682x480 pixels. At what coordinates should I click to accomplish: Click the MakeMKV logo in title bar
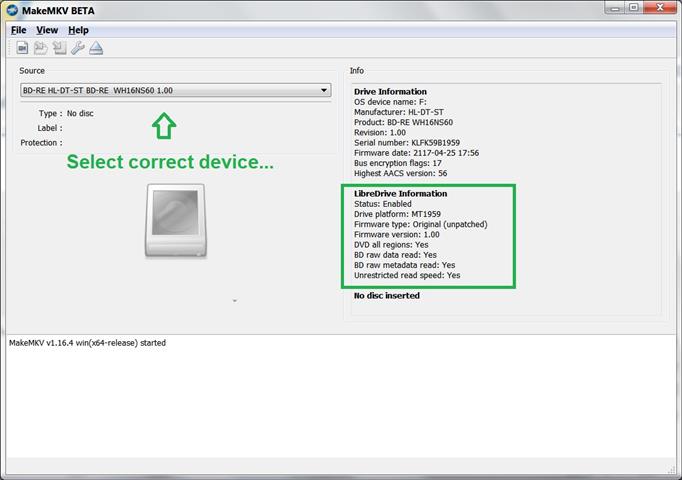pyautogui.click(x=13, y=10)
